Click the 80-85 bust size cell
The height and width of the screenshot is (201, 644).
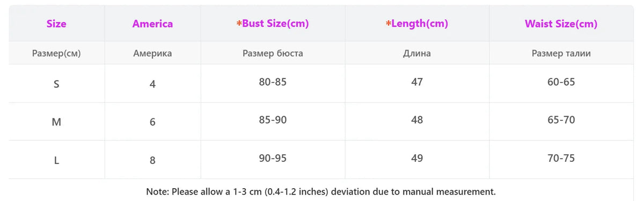click(273, 82)
